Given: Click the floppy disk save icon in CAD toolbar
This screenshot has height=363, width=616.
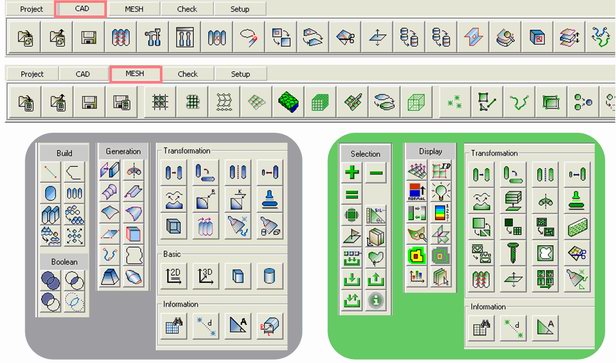Looking at the screenshot, I should [x=88, y=37].
